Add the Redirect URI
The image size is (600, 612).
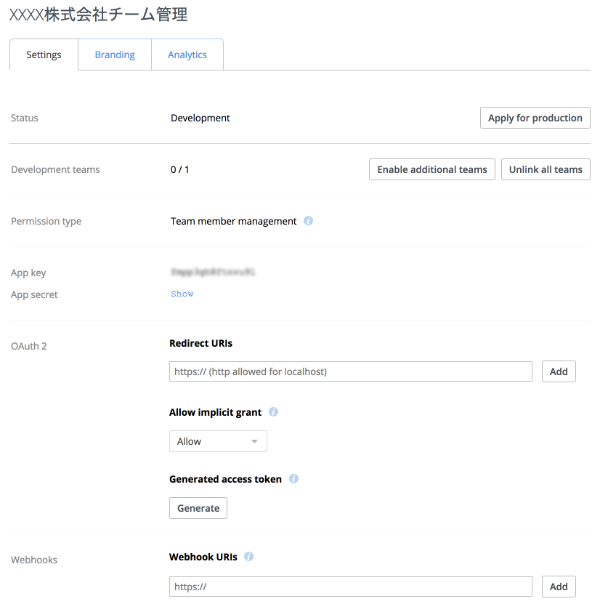pyautogui.click(x=558, y=372)
